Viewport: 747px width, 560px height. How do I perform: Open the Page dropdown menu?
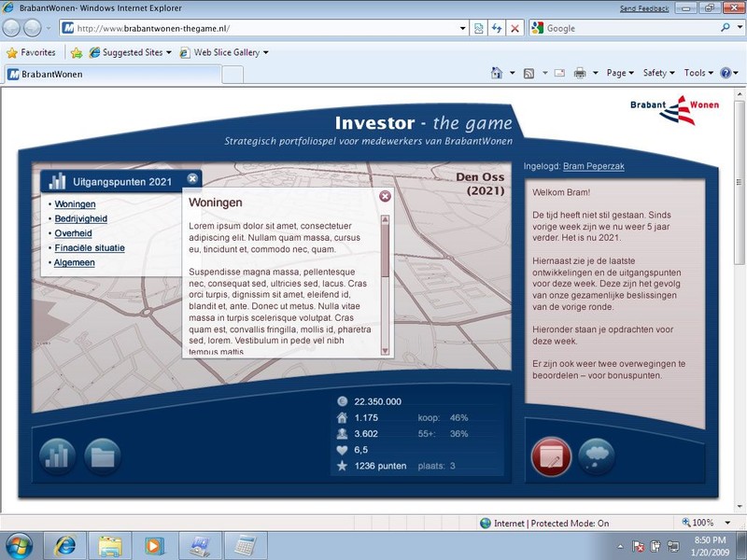coord(620,73)
